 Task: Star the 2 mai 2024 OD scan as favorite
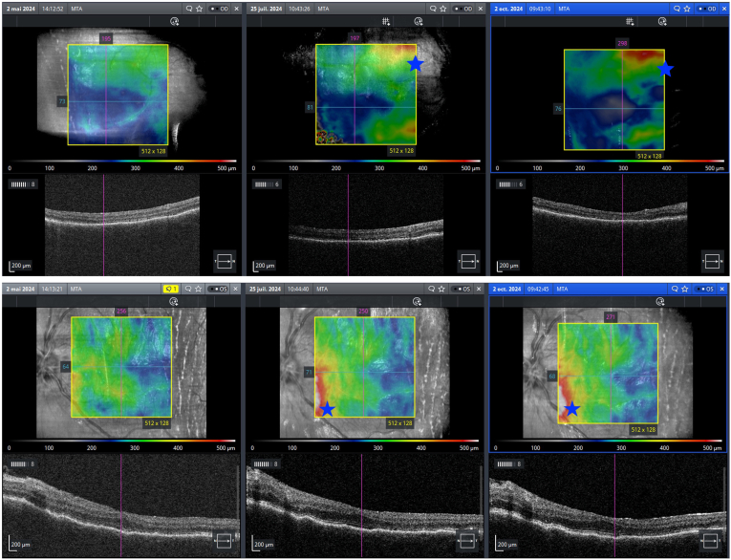tap(199, 9)
